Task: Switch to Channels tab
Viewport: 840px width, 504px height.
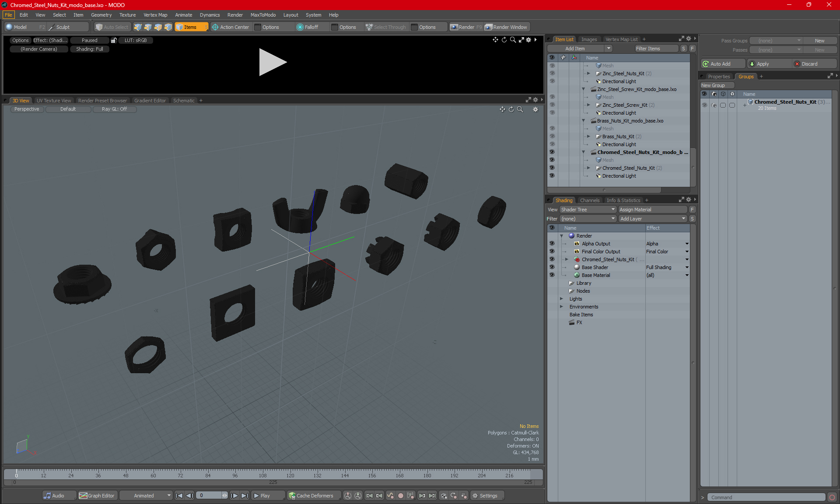Action: click(x=589, y=200)
